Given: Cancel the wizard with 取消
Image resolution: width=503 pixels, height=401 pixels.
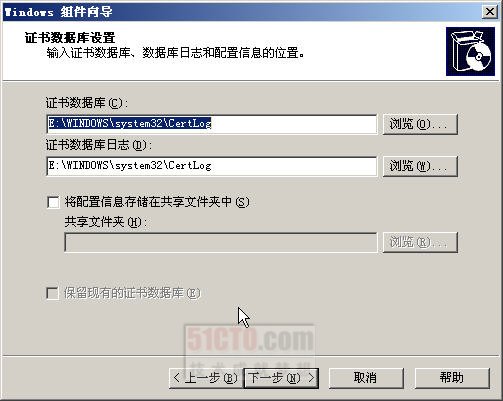Looking at the screenshot, I should (366, 378).
